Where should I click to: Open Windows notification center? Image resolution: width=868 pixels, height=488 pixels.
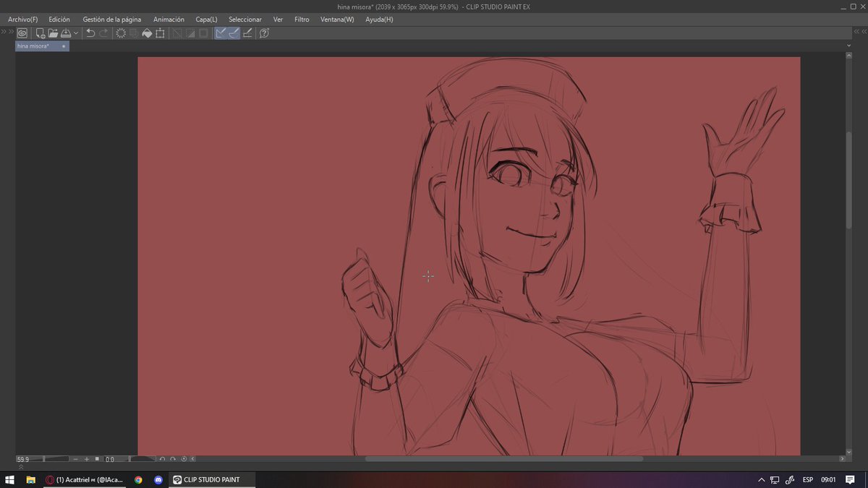coord(851,479)
